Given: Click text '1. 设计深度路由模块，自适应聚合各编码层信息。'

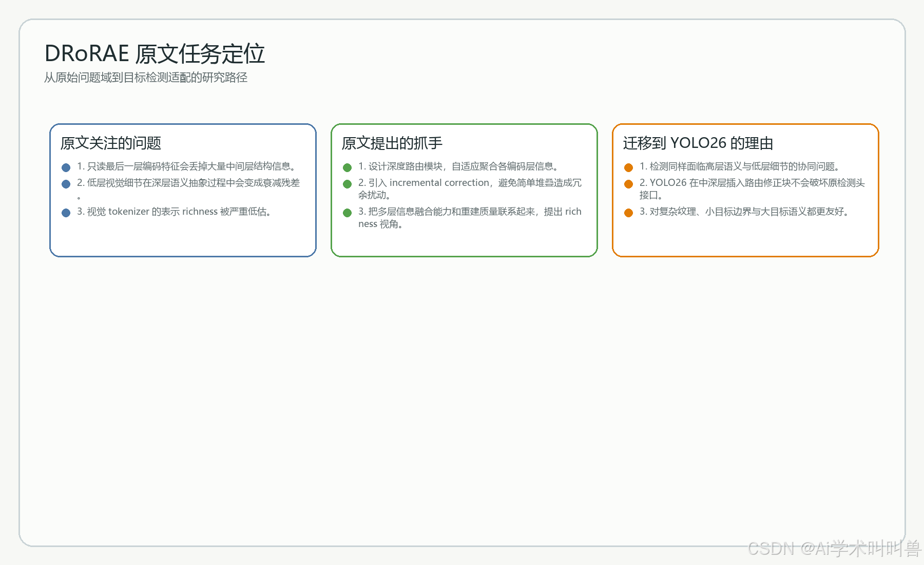Looking at the screenshot, I should click(x=458, y=166).
